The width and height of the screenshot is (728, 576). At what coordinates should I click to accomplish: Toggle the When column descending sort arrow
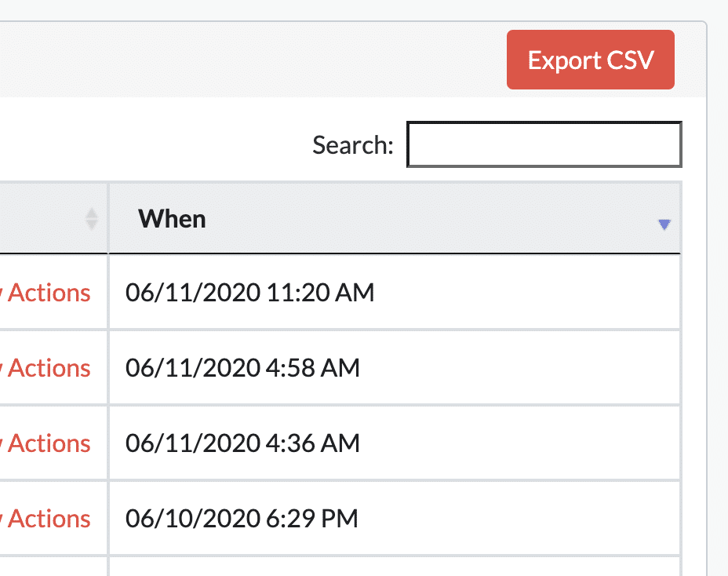tap(664, 224)
